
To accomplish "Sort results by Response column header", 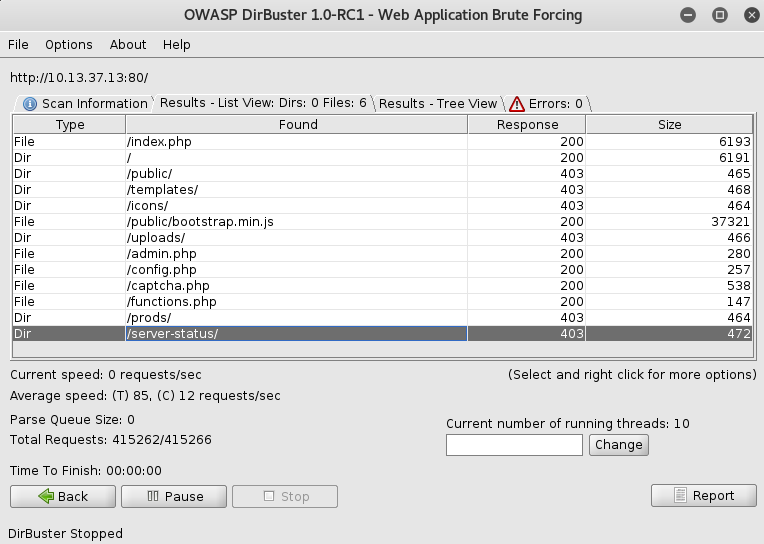I will pyautogui.click(x=527, y=125).
